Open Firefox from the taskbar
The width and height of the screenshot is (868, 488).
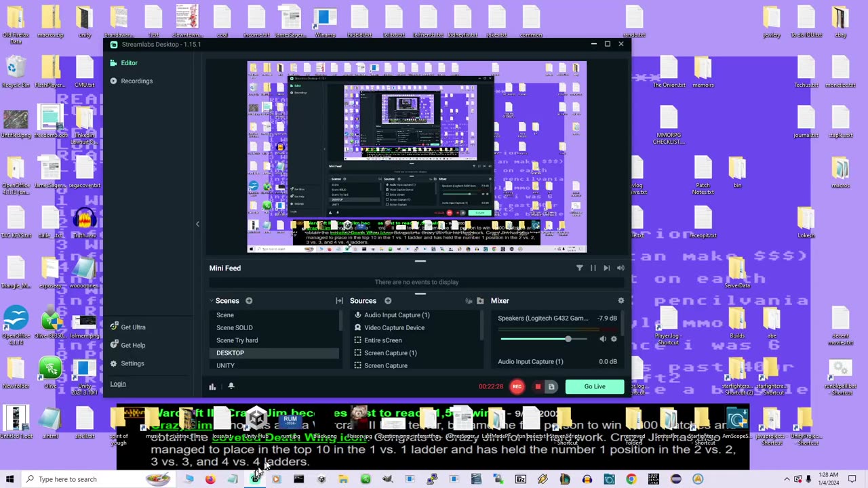click(x=210, y=479)
